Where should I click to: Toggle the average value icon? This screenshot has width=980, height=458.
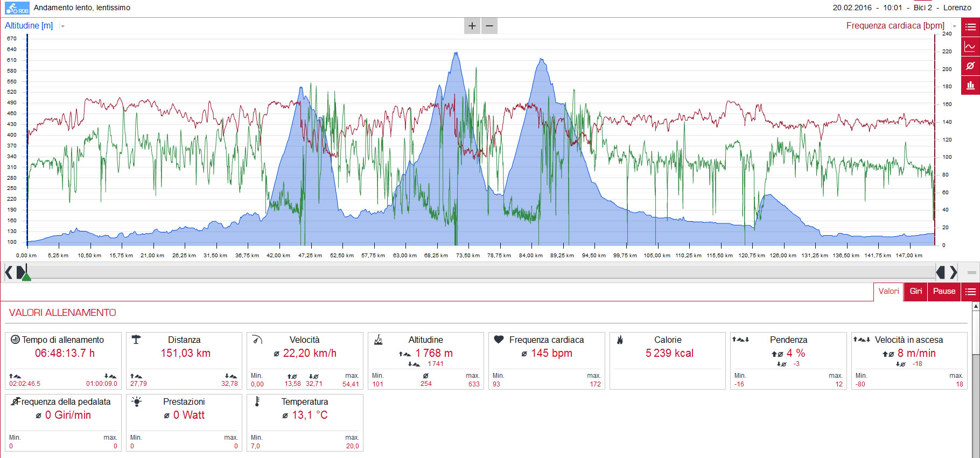click(970, 66)
